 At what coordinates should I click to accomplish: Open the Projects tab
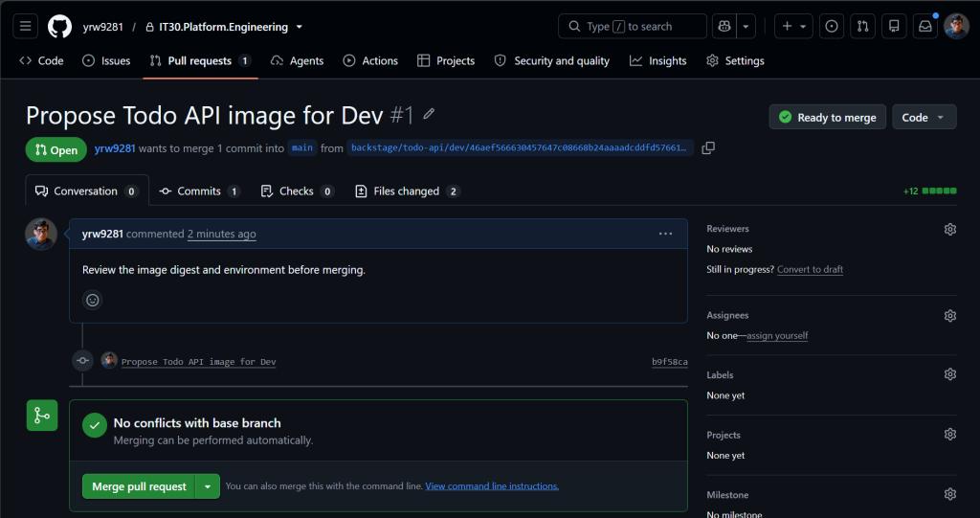pyautogui.click(x=446, y=60)
